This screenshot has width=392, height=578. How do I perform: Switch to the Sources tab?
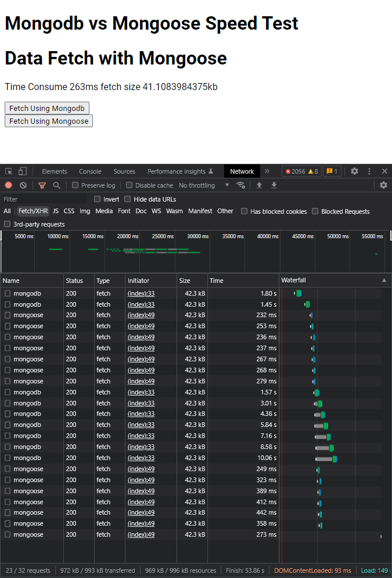(124, 171)
